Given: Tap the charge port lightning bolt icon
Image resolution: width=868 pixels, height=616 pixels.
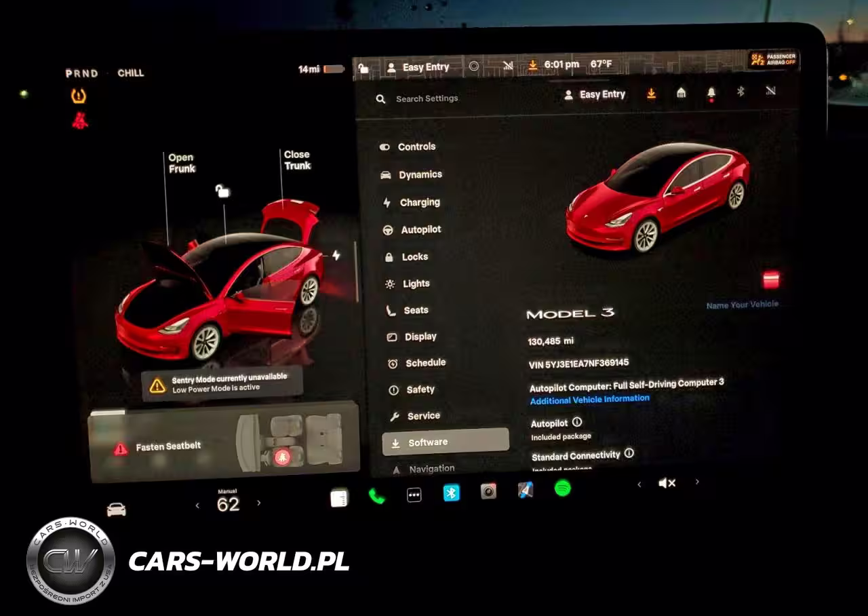Looking at the screenshot, I should pos(336,255).
